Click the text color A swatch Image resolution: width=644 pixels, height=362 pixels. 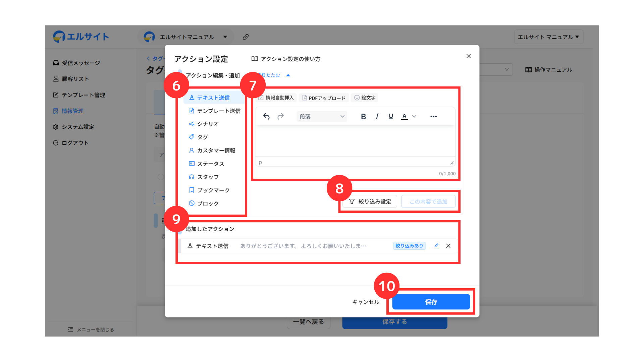(x=404, y=117)
